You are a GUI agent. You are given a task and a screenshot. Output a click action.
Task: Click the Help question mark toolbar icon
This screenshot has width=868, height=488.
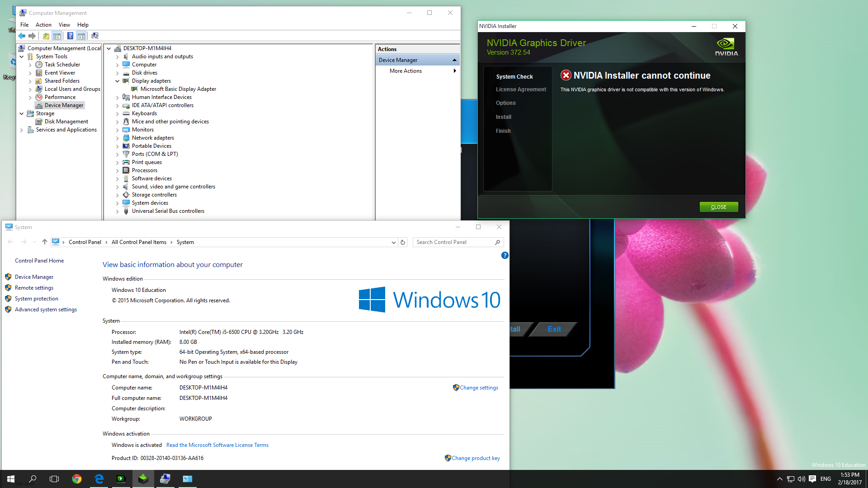pyautogui.click(x=70, y=36)
